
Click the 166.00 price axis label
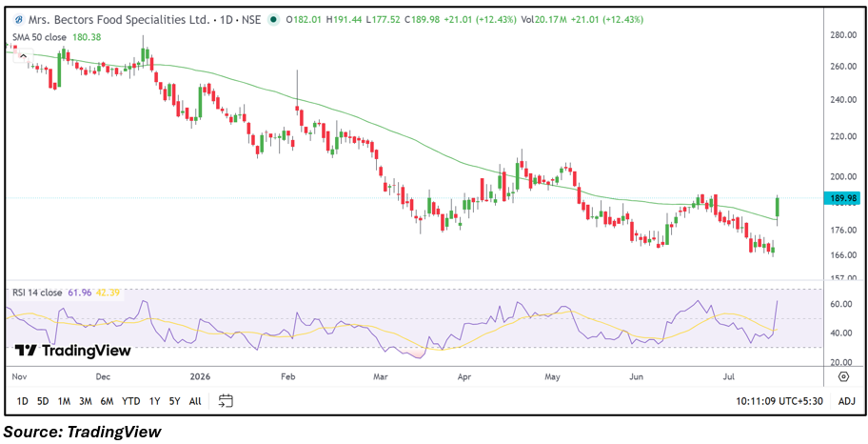pyautogui.click(x=845, y=255)
